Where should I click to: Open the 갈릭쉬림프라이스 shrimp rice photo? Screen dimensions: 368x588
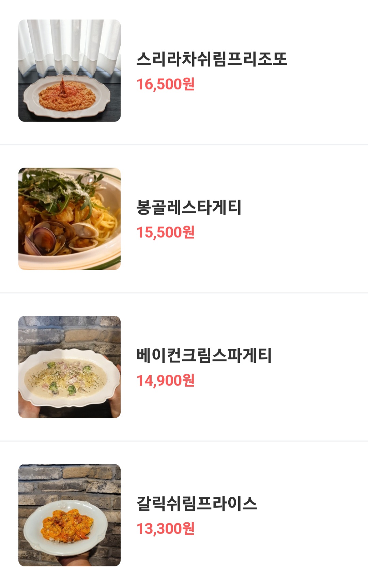tap(70, 515)
